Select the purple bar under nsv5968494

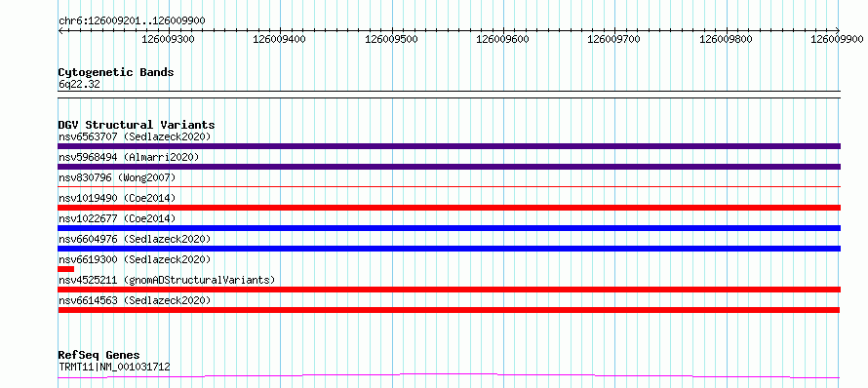pyautogui.click(x=449, y=167)
